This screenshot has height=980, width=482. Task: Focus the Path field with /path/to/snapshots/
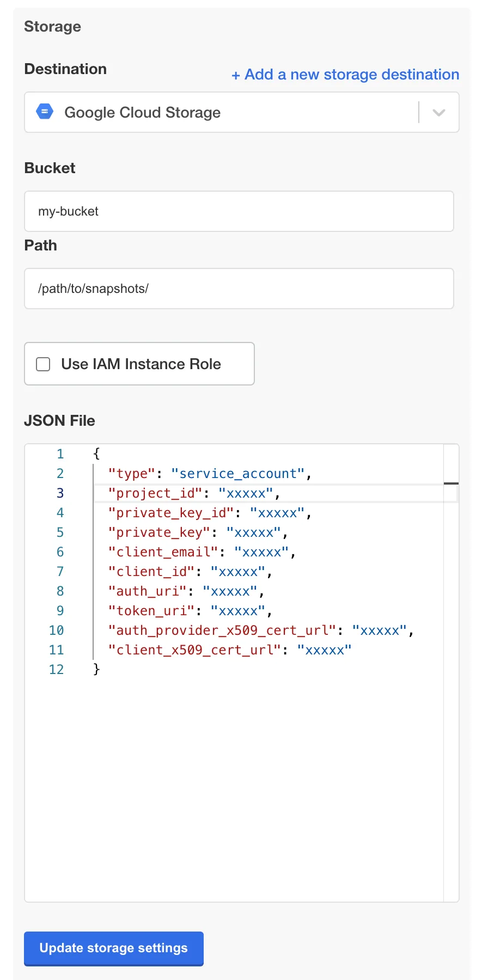[239, 289]
